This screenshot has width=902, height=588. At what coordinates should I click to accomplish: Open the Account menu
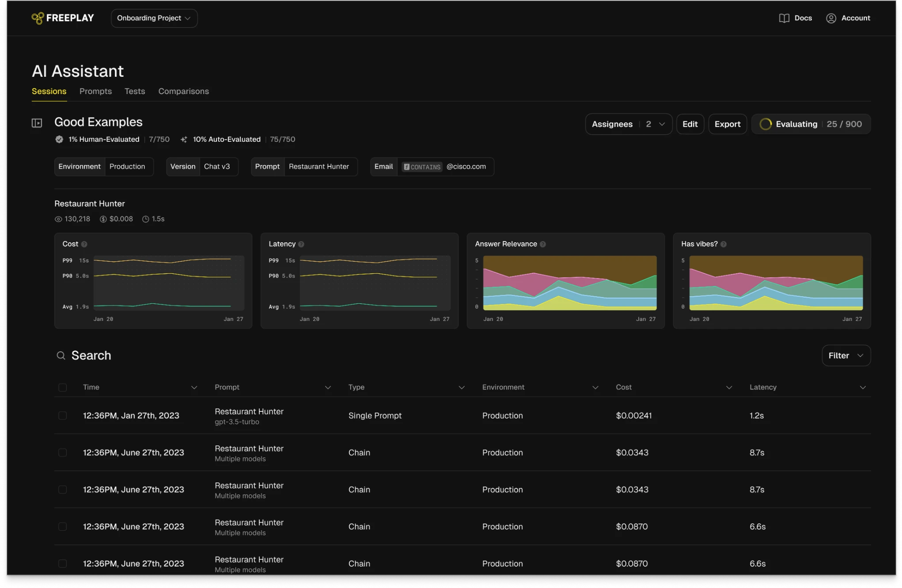(x=848, y=18)
